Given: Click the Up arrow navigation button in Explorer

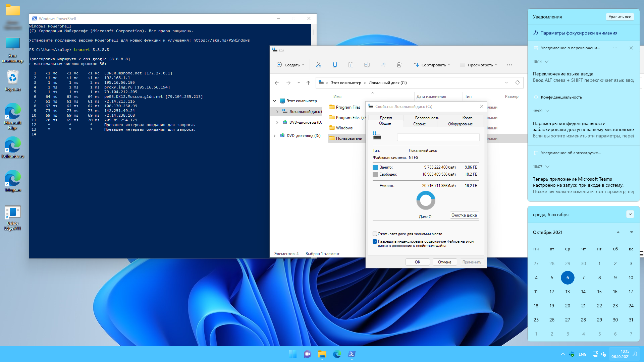Looking at the screenshot, I should coord(308,83).
